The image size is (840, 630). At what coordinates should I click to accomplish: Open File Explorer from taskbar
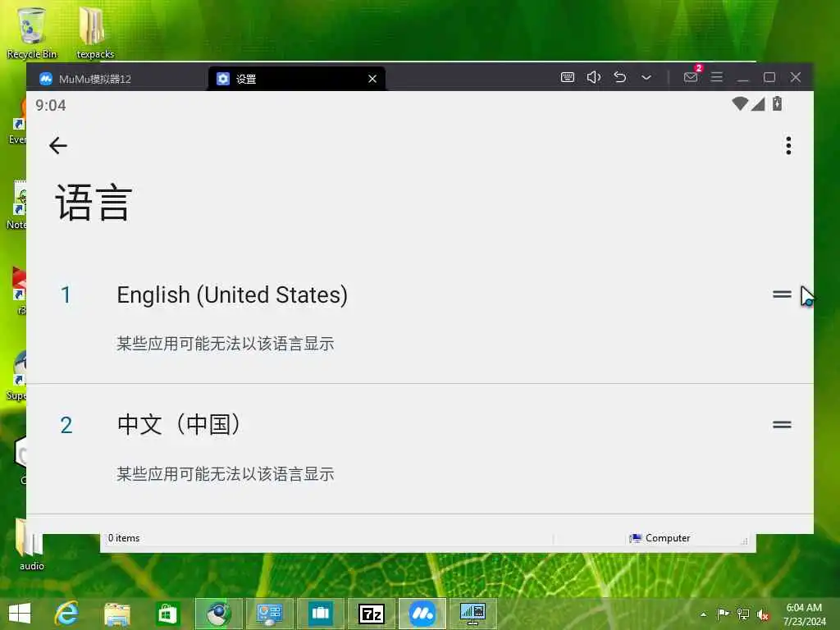pos(116,614)
